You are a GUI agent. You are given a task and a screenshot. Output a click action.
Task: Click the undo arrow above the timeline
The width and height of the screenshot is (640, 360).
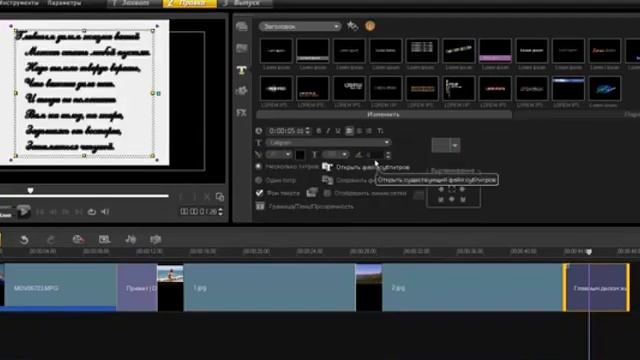[24, 240]
